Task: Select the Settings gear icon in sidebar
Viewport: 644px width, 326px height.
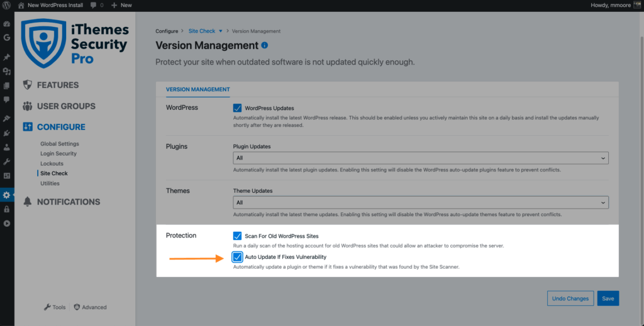Action: [x=7, y=195]
